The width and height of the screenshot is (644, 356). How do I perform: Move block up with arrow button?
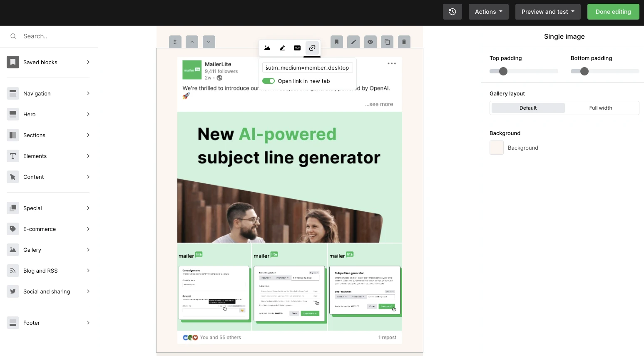(192, 42)
